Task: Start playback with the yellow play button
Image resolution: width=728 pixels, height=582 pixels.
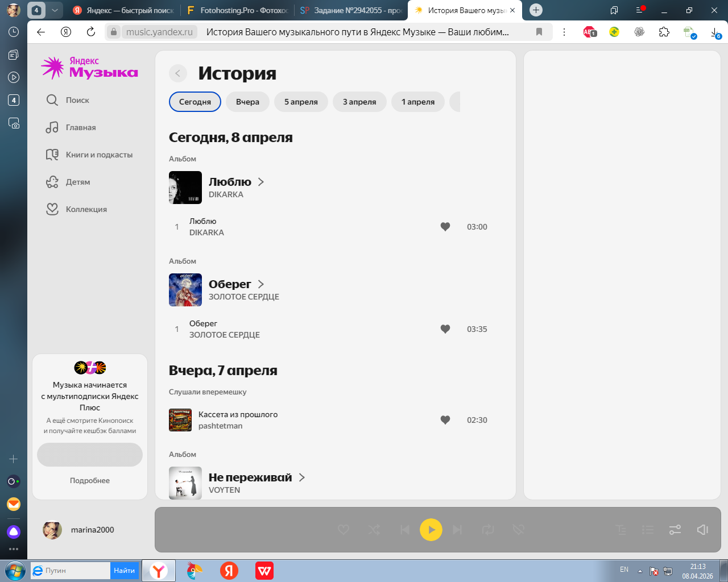Action: pyautogui.click(x=431, y=530)
